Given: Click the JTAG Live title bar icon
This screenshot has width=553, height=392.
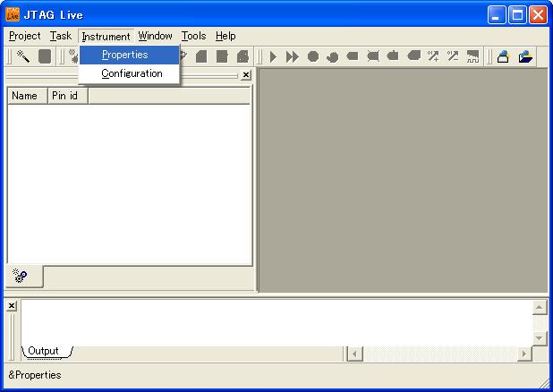Looking at the screenshot, I should (13, 14).
